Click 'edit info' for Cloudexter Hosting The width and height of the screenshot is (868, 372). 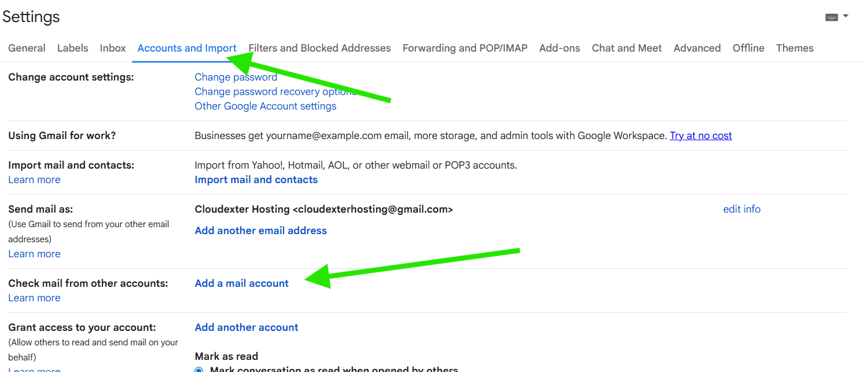[x=742, y=209]
